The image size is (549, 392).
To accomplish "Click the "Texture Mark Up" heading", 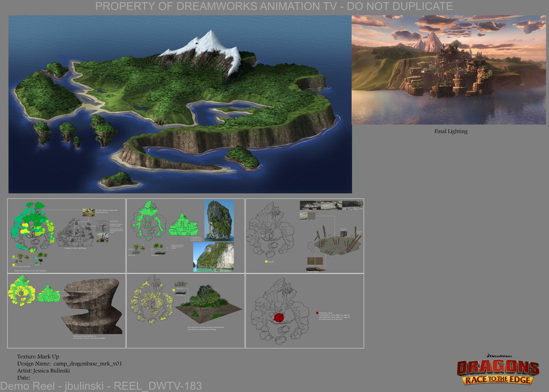I will click(x=38, y=357).
